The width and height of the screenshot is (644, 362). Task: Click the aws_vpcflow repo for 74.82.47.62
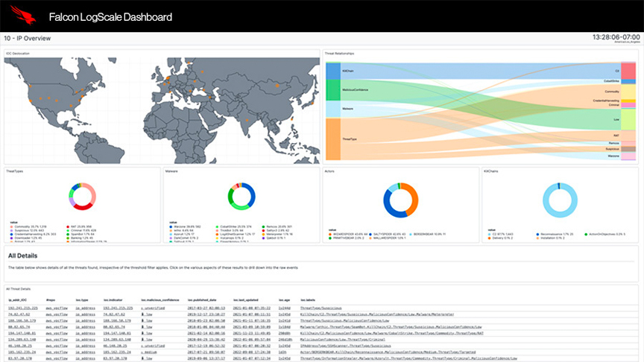57,314
